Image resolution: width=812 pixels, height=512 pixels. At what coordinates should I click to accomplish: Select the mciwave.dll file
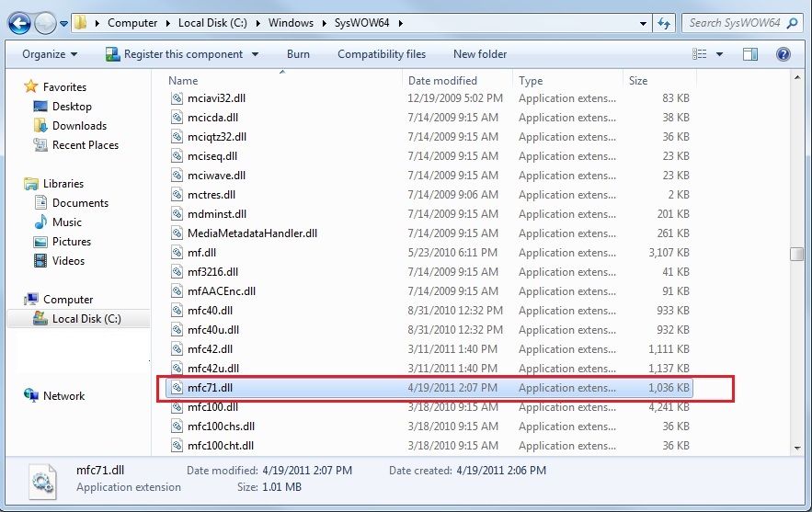click(216, 176)
